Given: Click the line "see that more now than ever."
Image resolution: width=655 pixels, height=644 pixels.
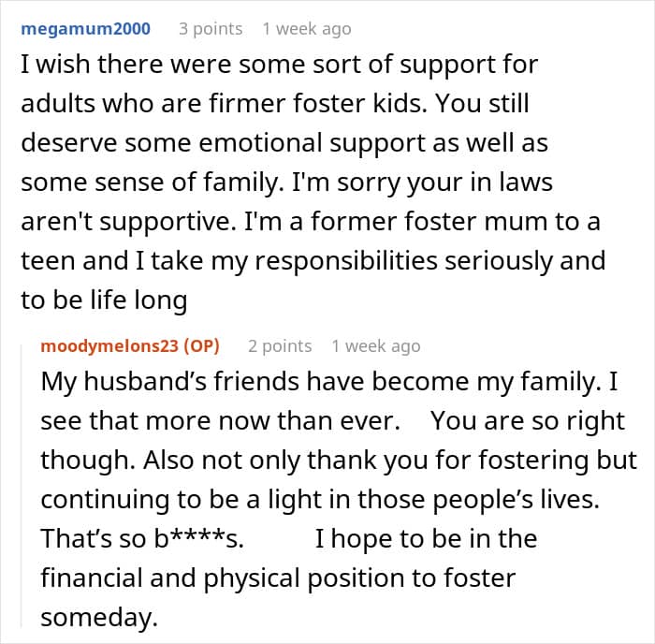Looking at the screenshot, I should 221,421.
